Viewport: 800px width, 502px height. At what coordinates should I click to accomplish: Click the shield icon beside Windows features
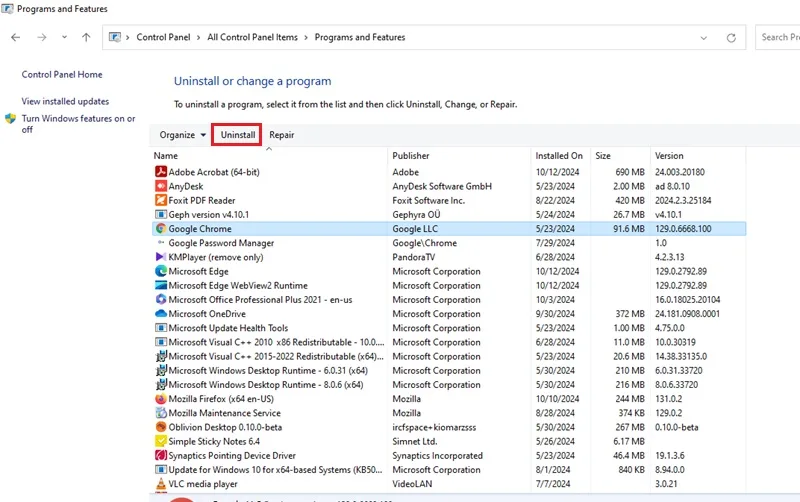click(10, 119)
